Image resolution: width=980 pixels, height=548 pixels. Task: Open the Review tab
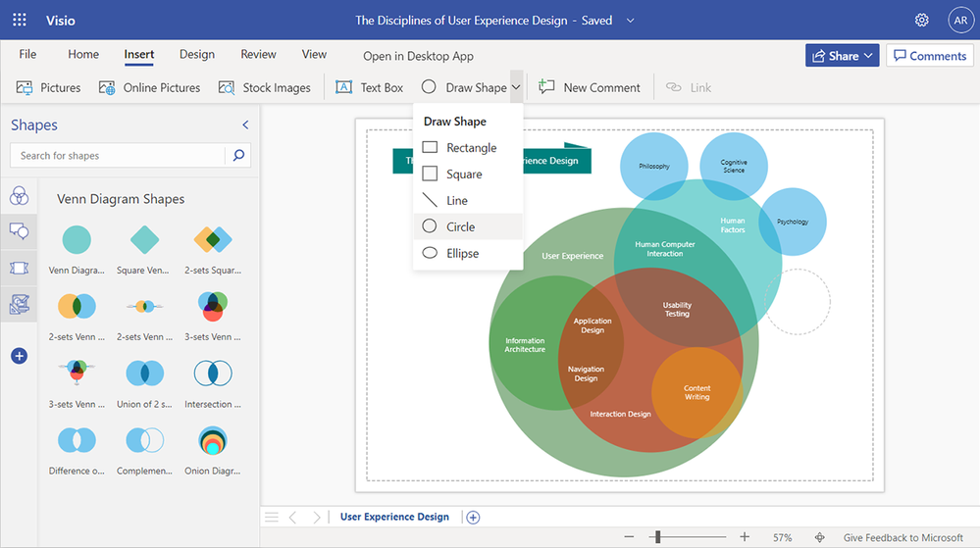[x=258, y=54]
